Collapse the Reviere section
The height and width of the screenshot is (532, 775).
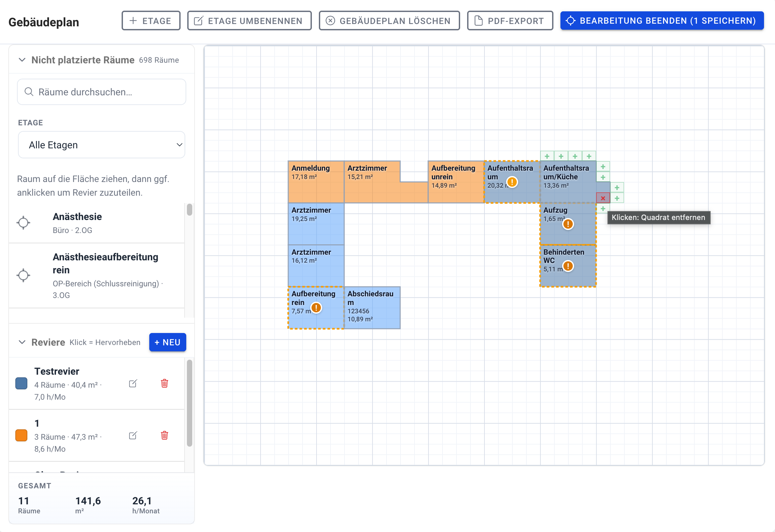point(22,342)
